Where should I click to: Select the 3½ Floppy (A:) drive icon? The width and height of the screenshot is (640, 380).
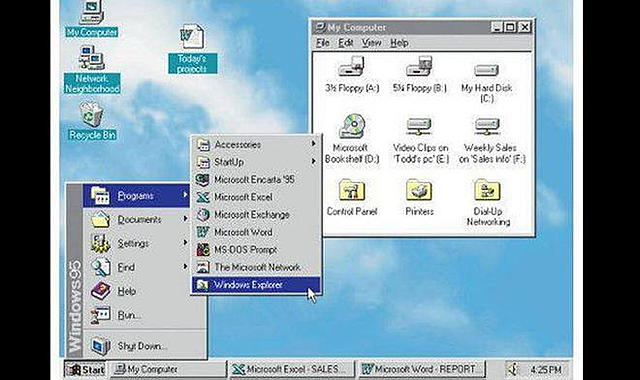[x=351, y=67]
